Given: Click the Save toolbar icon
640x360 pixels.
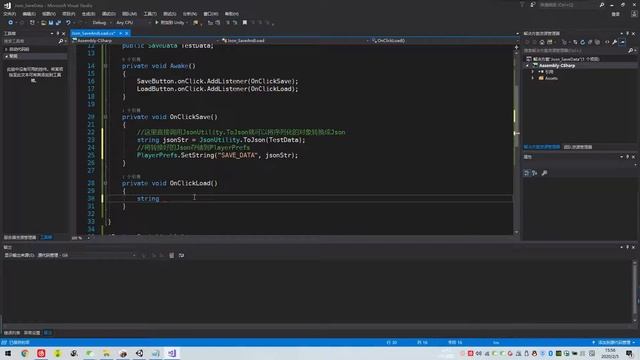Looking at the screenshot, I should click(51, 23).
